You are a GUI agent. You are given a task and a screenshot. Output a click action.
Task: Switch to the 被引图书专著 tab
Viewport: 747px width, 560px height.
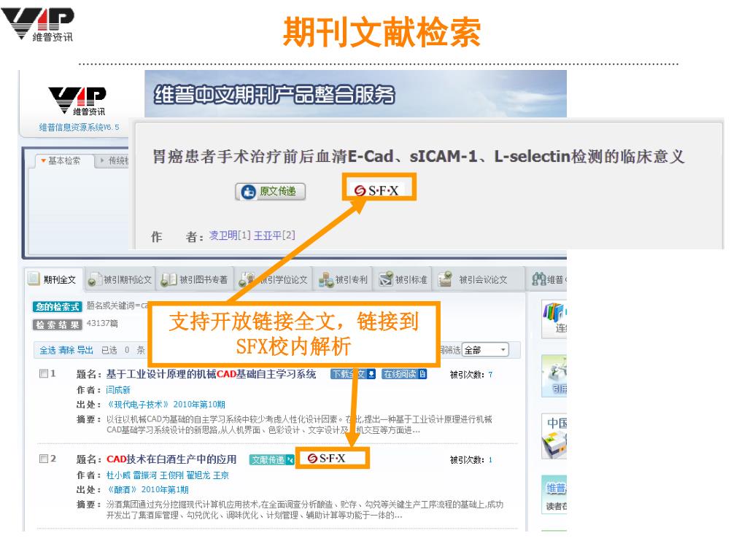(194, 279)
